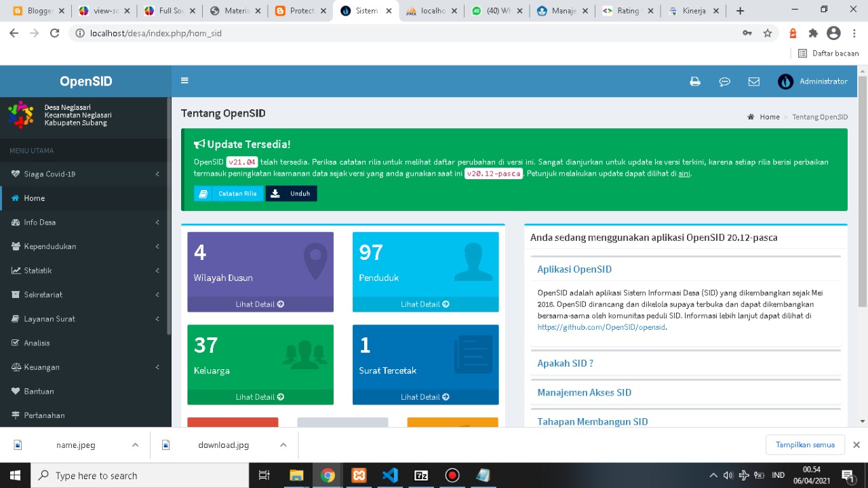Click the Pertanahan signpost icon

click(16, 415)
